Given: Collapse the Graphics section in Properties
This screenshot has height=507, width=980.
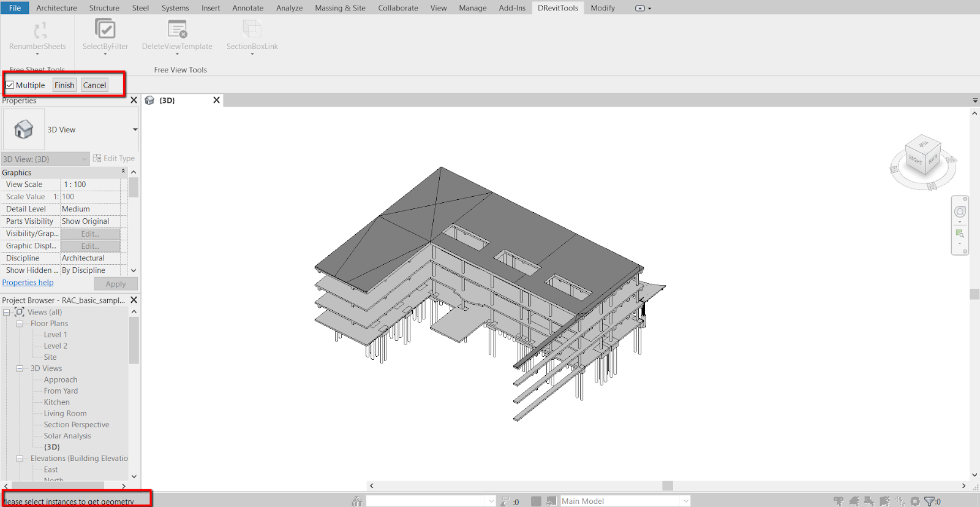Looking at the screenshot, I should [x=123, y=172].
